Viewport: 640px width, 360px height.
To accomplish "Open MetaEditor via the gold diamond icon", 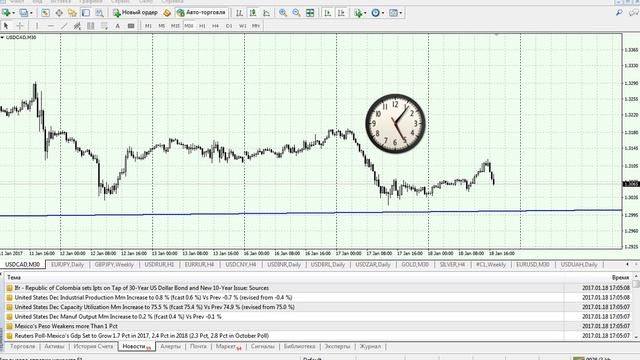I will [x=167, y=13].
